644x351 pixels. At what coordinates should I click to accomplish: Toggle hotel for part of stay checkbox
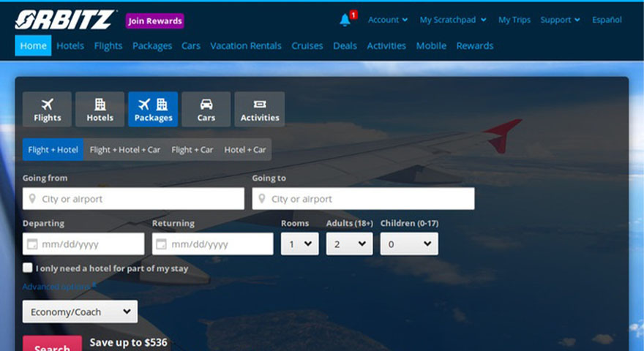(x=28, y=268)
